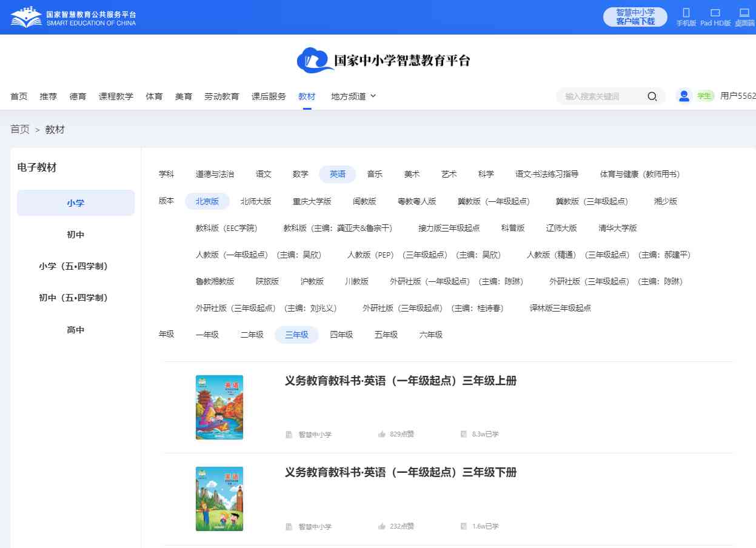Click source icon beside 智慧中小学 for 三年级上册
This screenshot has width=756, height=548.
coord(289,434)
